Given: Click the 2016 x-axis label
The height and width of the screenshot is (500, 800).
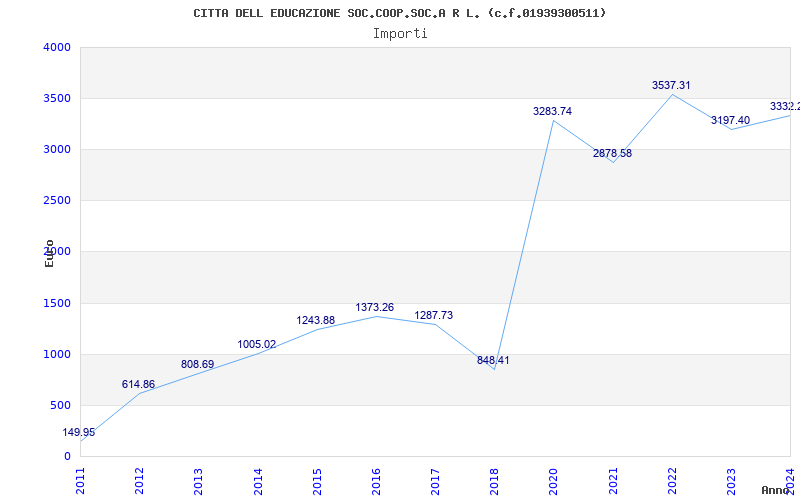Looking at the screenshot, I should [376, 481].
